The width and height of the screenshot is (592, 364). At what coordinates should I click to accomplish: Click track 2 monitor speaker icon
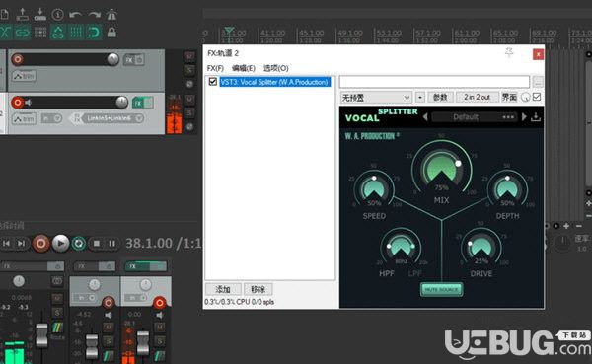(28, 103)
